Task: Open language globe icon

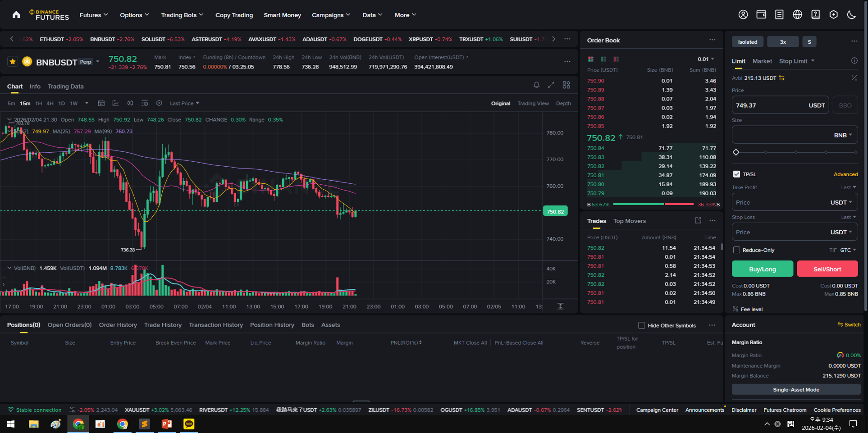Action: tap(797, 15)
